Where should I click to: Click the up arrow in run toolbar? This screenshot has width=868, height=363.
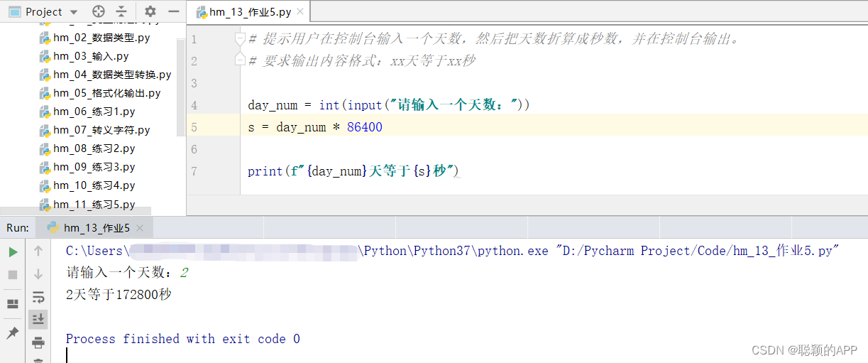38,251
